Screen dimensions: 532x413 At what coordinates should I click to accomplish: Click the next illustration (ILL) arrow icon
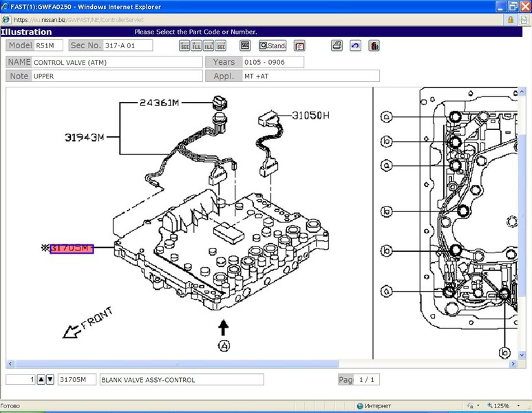tap(209, 46)
